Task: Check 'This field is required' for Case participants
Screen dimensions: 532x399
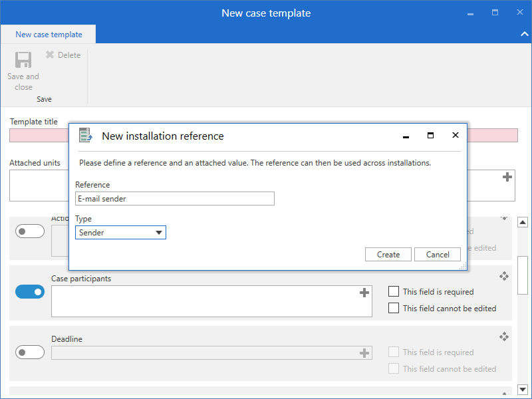Action: tap(394, 291)
